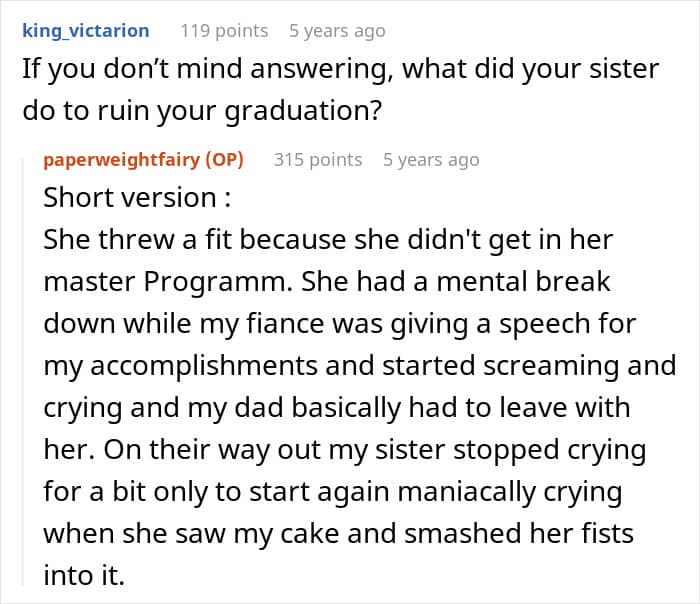Click the final words 'into it.'

coord(84,575)
